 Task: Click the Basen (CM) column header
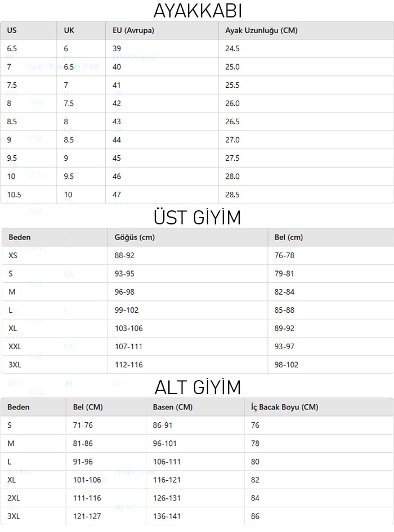(x=173, y=407)
